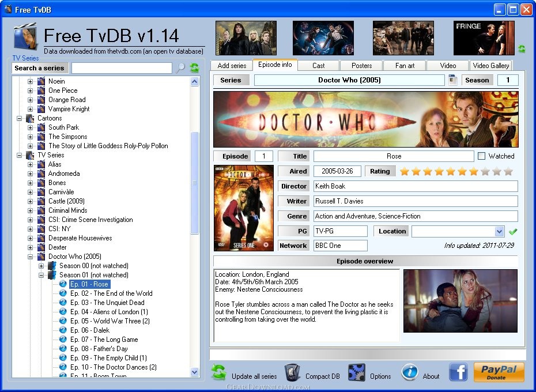
Task: Click the Compact DB trash icon
Action: point(292,372)
